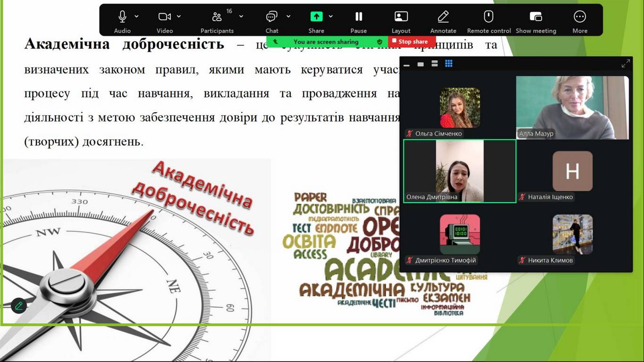Switch video panel to single-tile view
The image size is (644, 362).
pos(420,64)
